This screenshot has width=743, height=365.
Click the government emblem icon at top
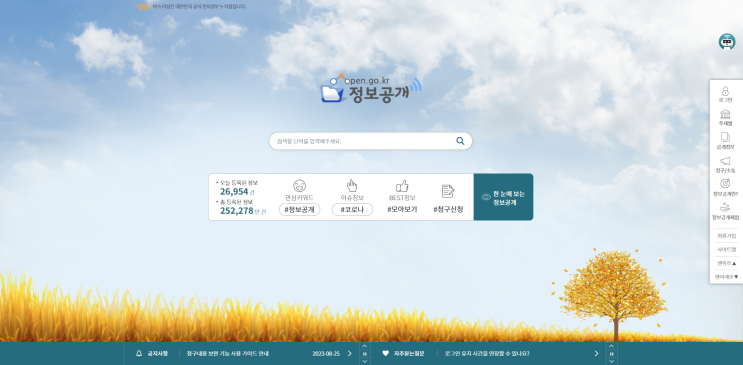144,7
